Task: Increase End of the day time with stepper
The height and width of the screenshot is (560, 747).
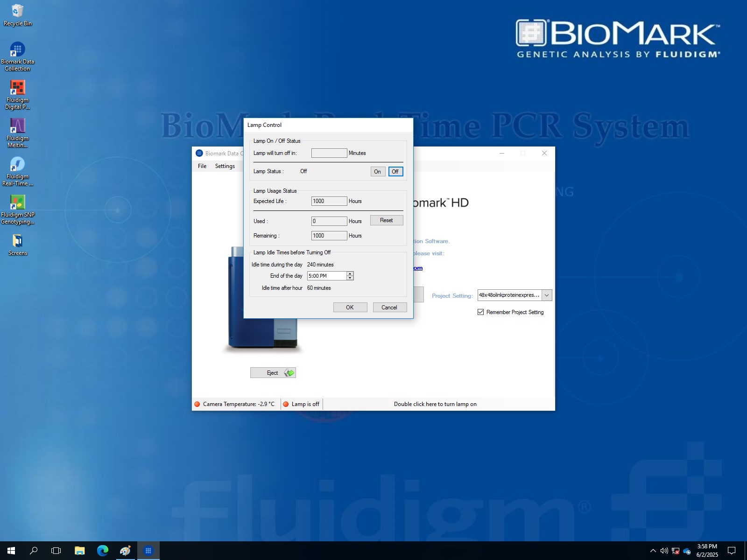Action: coord(349,274)
